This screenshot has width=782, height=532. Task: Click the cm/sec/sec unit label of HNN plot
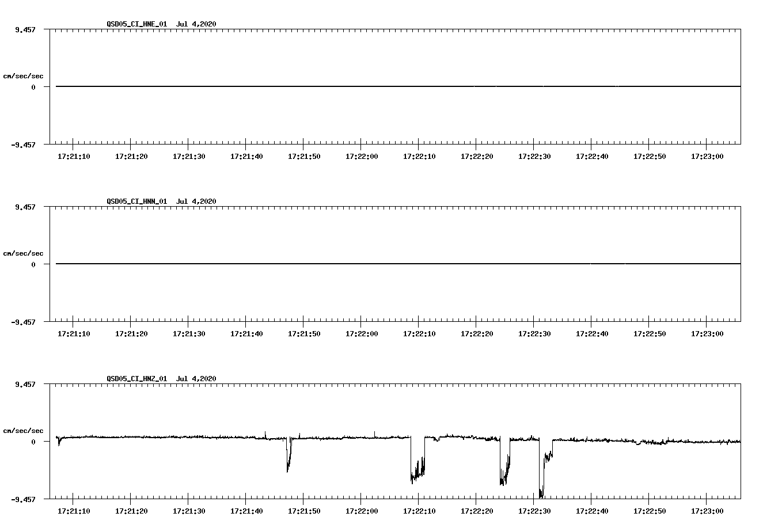click(23, 254)
